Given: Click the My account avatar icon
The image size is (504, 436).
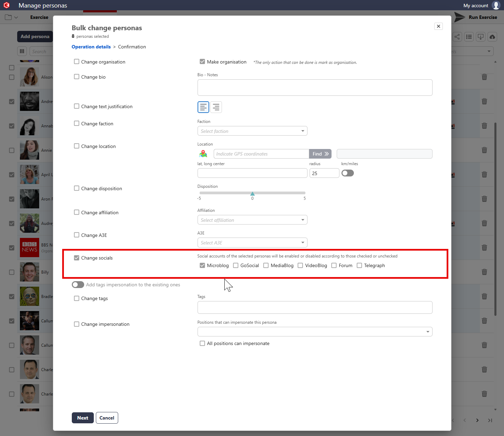Looking at the screenshot, I should (496, 5).
